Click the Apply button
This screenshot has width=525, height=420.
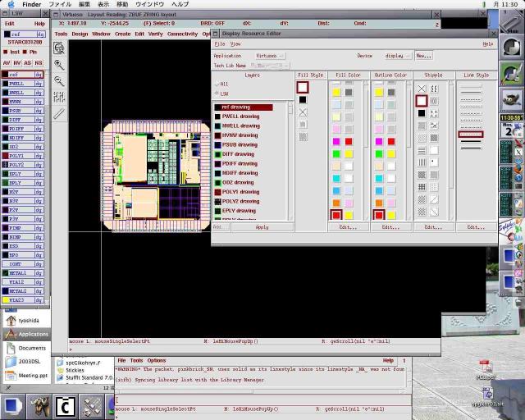(262, 227)
